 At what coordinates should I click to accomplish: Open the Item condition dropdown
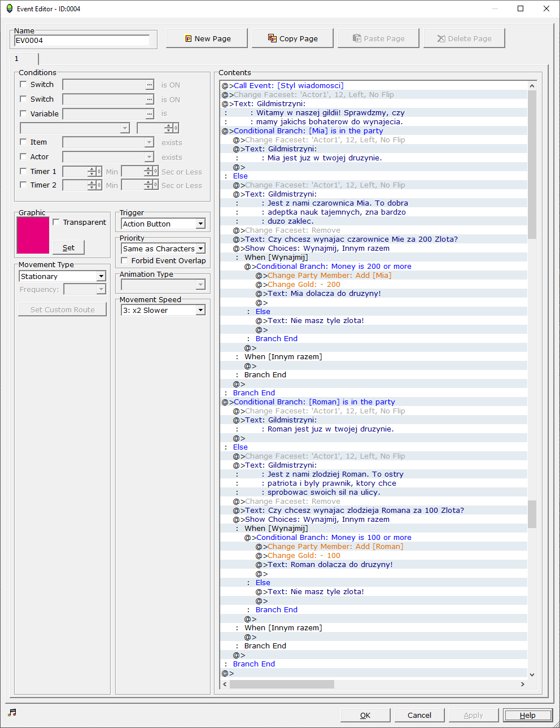108,142
